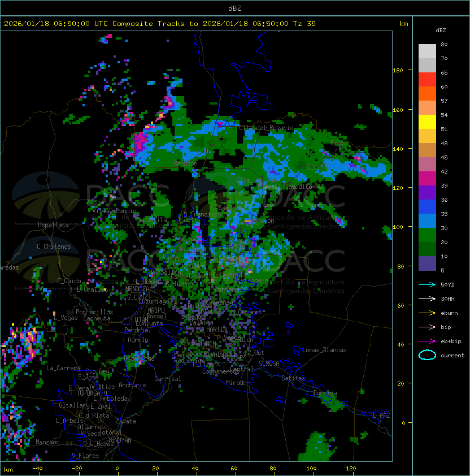Viewport: 470px width, 476px height.
Task: Click the Zapata location label
Action: pyautogui.click(x=125, y=421)
